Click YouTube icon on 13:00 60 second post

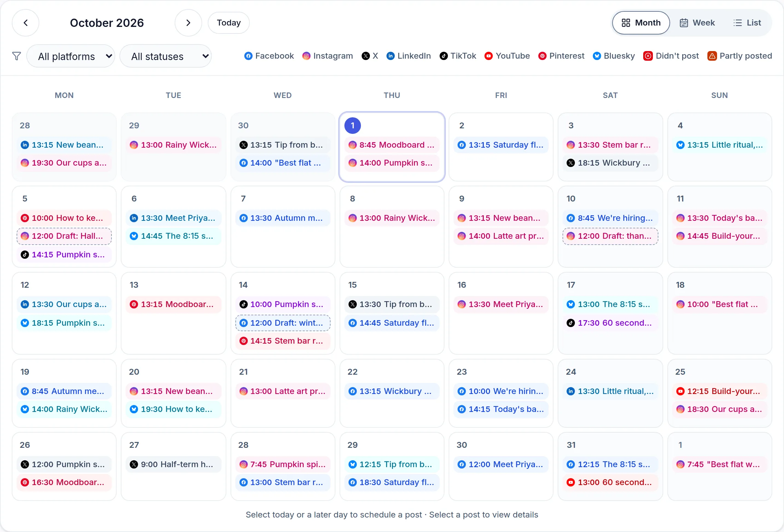coord(571,482)
